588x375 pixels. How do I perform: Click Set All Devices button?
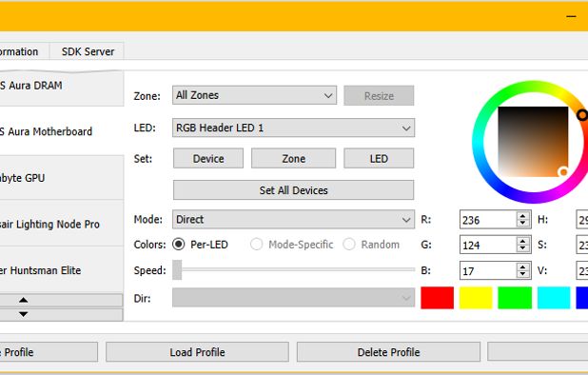[293, 190]
